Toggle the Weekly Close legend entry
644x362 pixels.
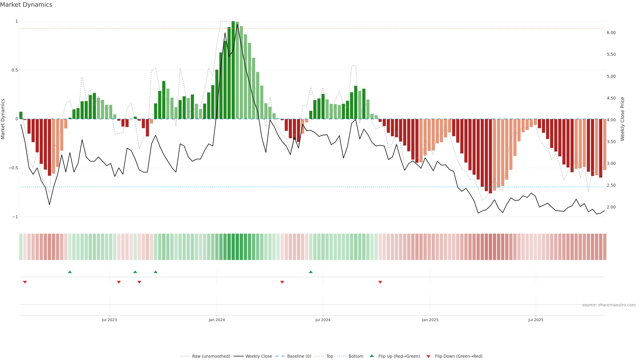click(258, 356)
